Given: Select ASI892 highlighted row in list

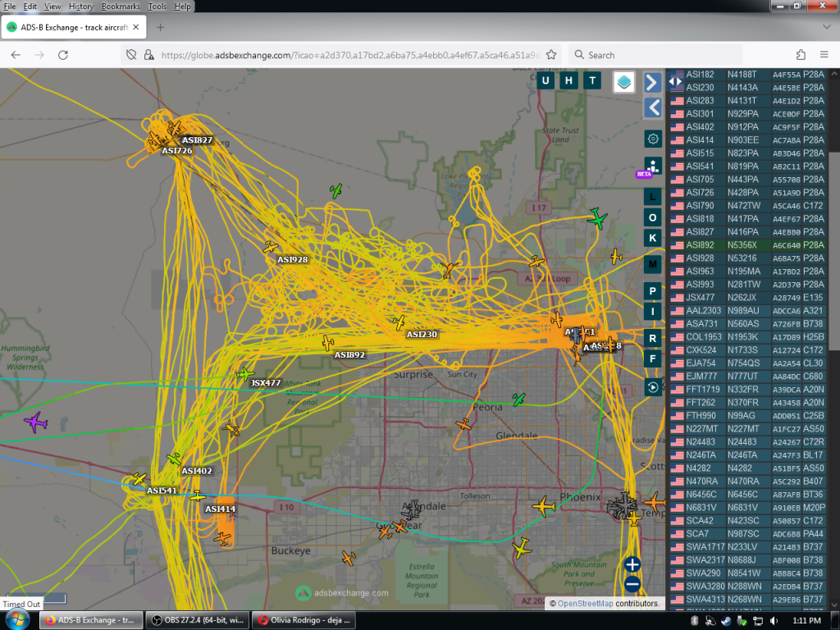Looking at the screenshot, I should [x=747, y=244].
